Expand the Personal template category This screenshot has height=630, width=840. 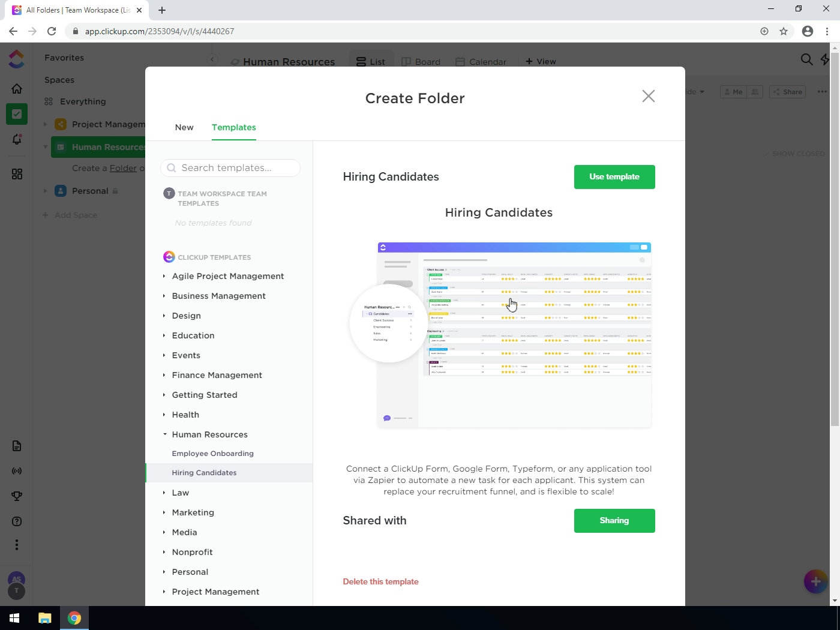(x=190, y=572)
